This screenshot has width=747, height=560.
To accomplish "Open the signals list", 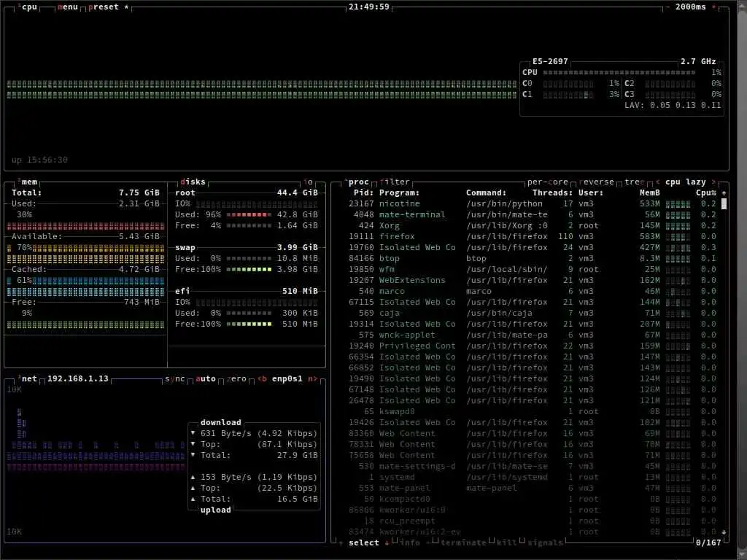I will pos(545,542).
